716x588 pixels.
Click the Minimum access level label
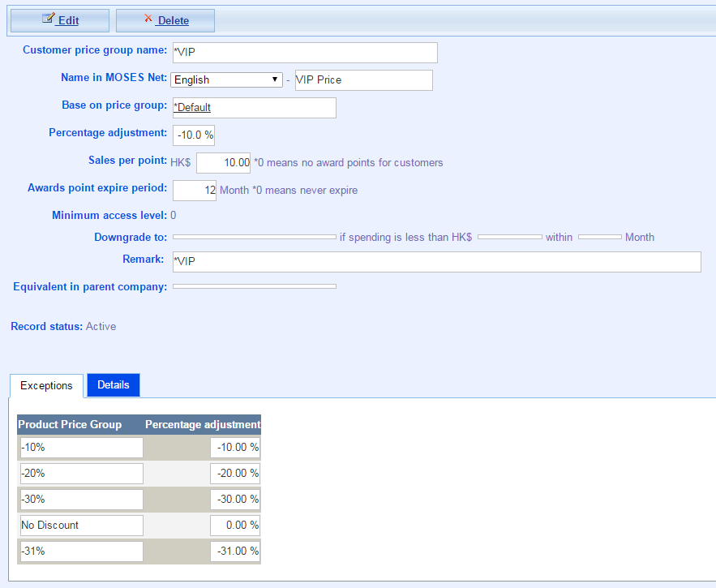click(109, 215)
